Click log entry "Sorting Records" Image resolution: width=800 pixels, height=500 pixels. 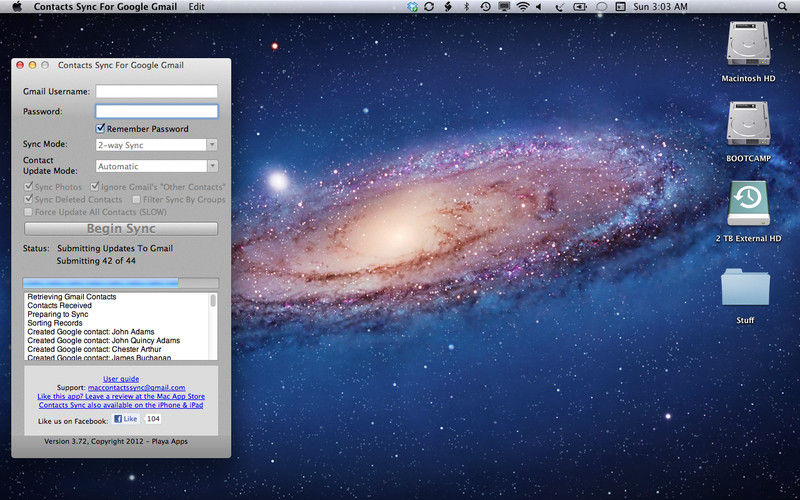tap(55, 323)
